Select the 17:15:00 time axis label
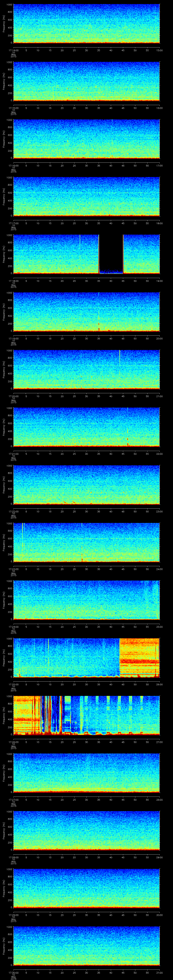This screenshot has width=173, height=980. (13, 108)
